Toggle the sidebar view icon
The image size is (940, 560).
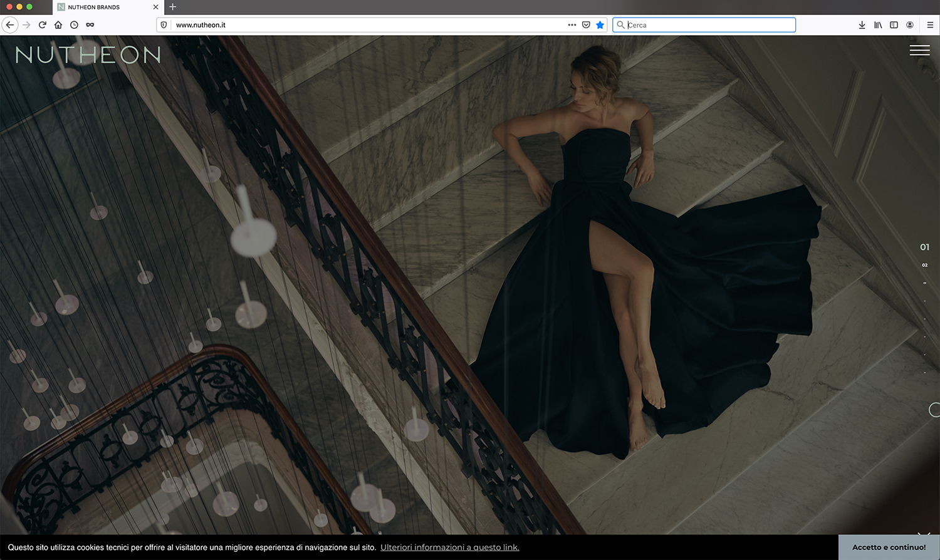click(x=894, y=25)
